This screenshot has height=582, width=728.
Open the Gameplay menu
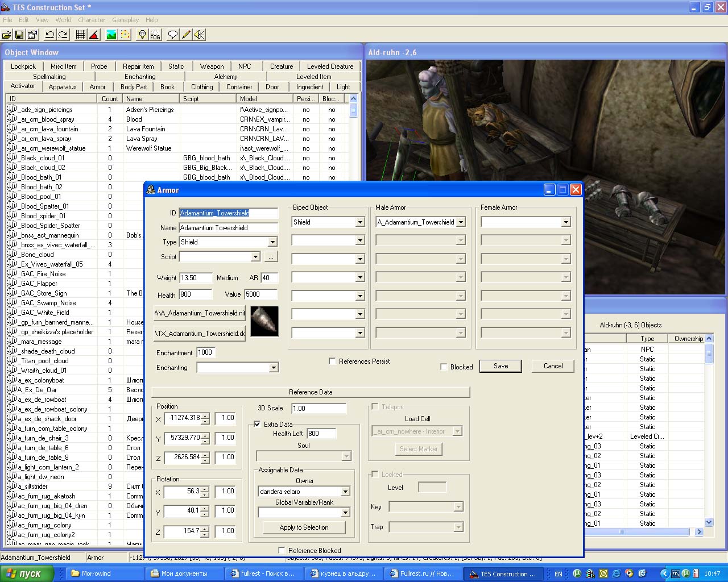click(125, 20)
